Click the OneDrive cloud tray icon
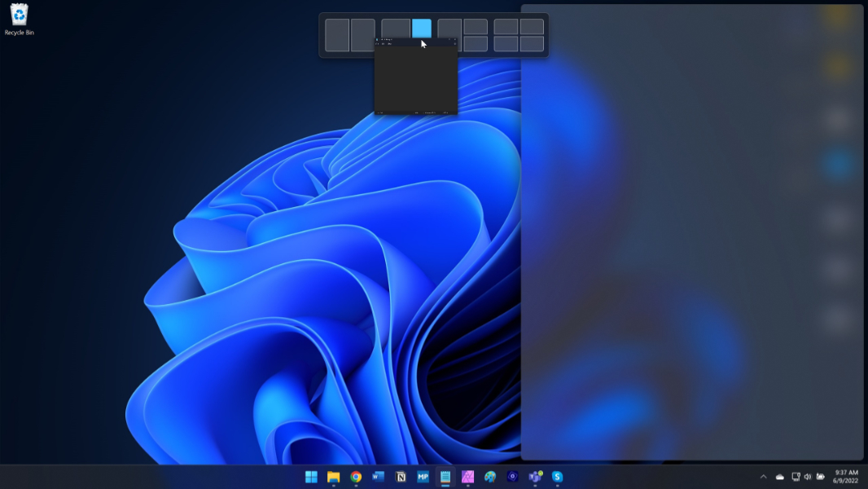The height and width of the screenshot is (489, 868). (780, 477)
